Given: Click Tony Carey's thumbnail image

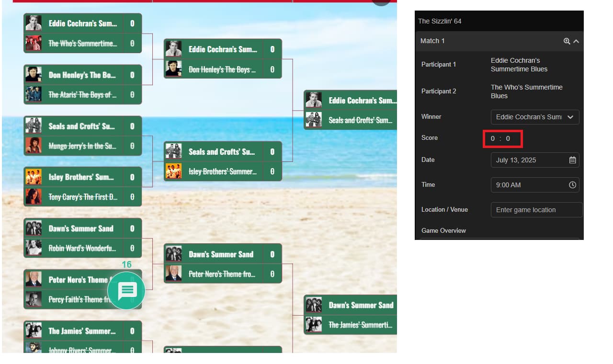Looking at the screenshot, I should (x=34, y=196).
